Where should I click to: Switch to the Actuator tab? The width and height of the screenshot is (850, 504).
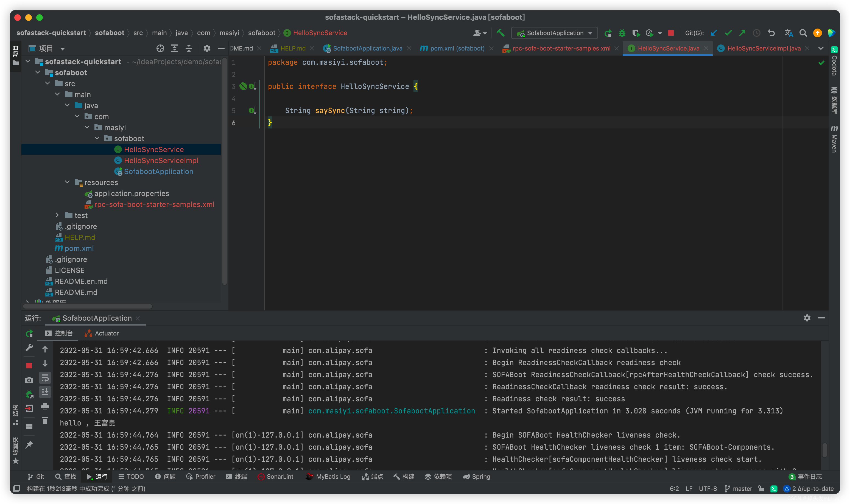tap(102, 333)
